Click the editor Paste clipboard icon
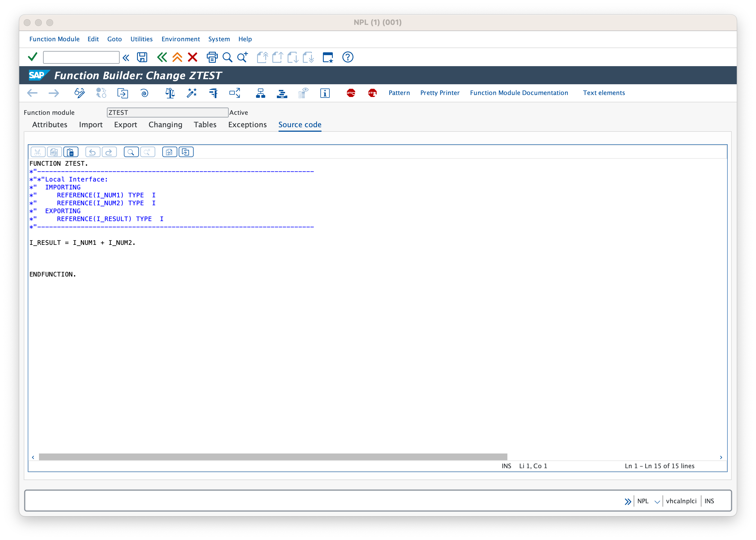Image resolution: width=756 pixels, height=540 pixels. coord(71,152)
